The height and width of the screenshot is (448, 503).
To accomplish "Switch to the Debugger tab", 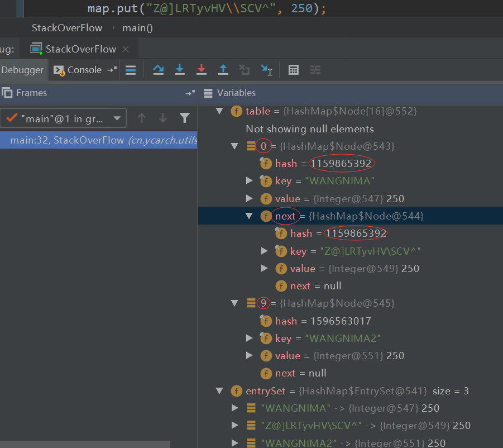I will [x=22, y=70].
